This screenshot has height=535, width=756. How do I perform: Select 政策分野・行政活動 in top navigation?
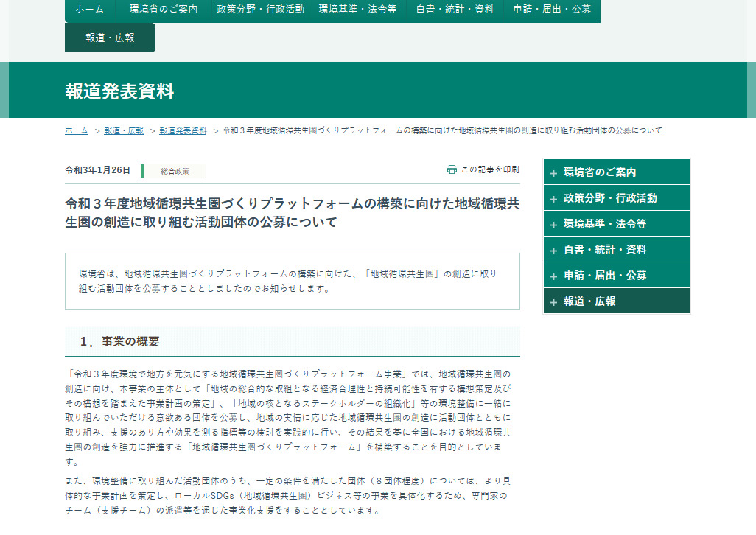tap(260, 10)
